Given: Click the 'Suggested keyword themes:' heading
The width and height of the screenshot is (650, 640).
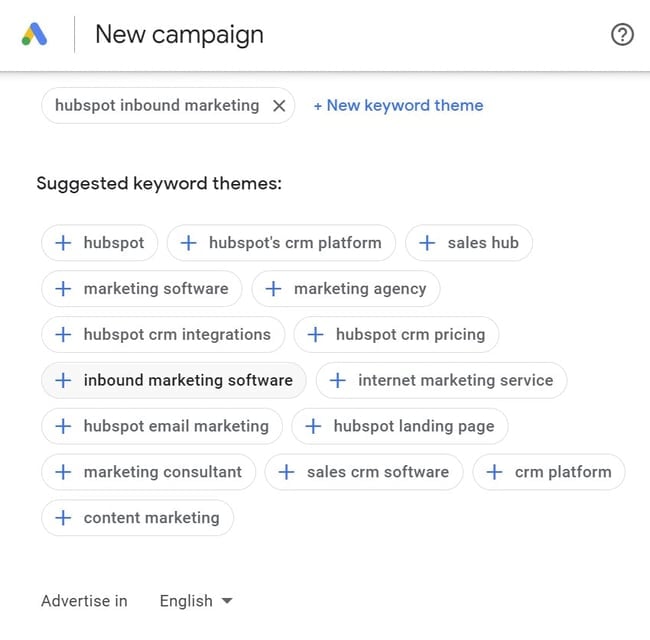Looking at the screenshot, I should (159, 184).
